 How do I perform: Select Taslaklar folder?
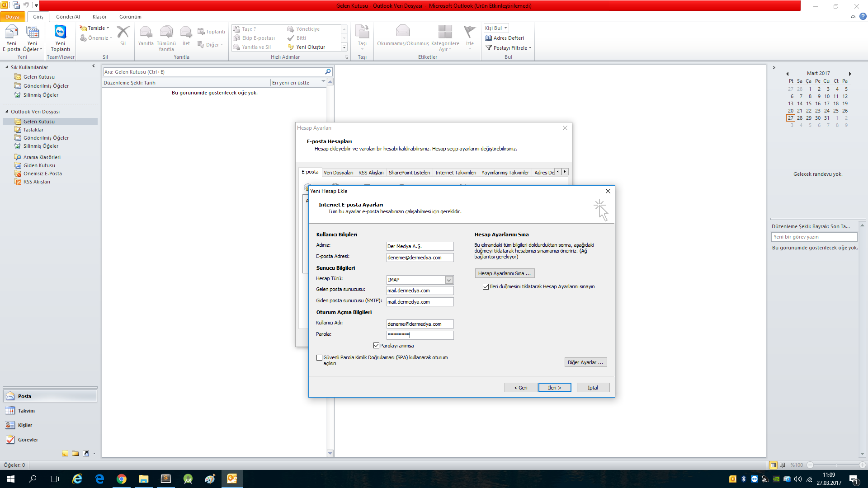pyautogui.click(x=33, y=130)
